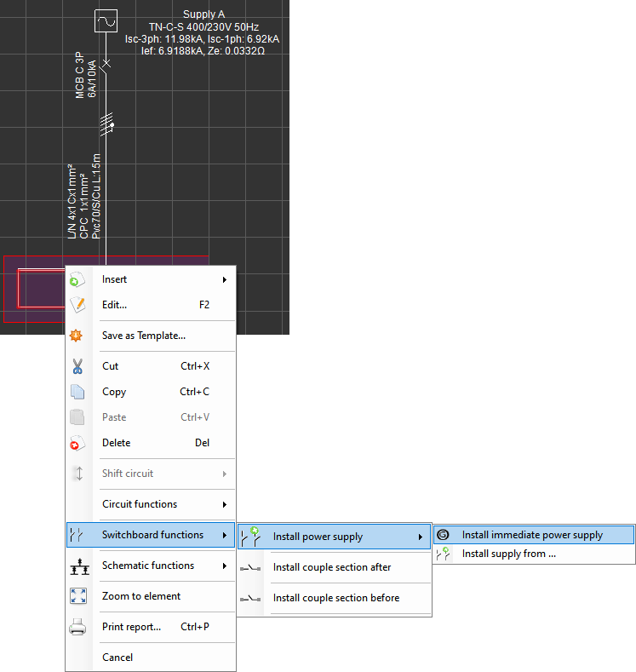Click the MCB C 3P label
Viewport: 636px width, 672px height.
coord(80,75)
